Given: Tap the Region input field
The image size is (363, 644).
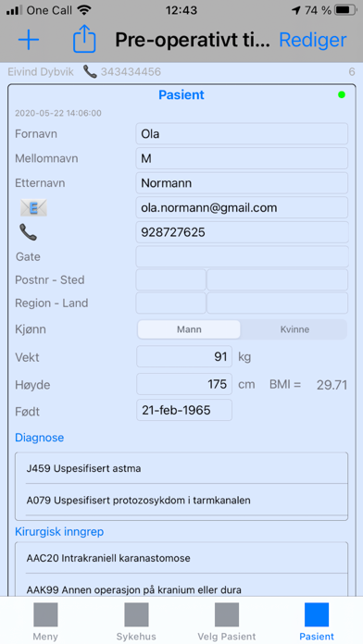Looking at the screenshot, I should [170, 303].
